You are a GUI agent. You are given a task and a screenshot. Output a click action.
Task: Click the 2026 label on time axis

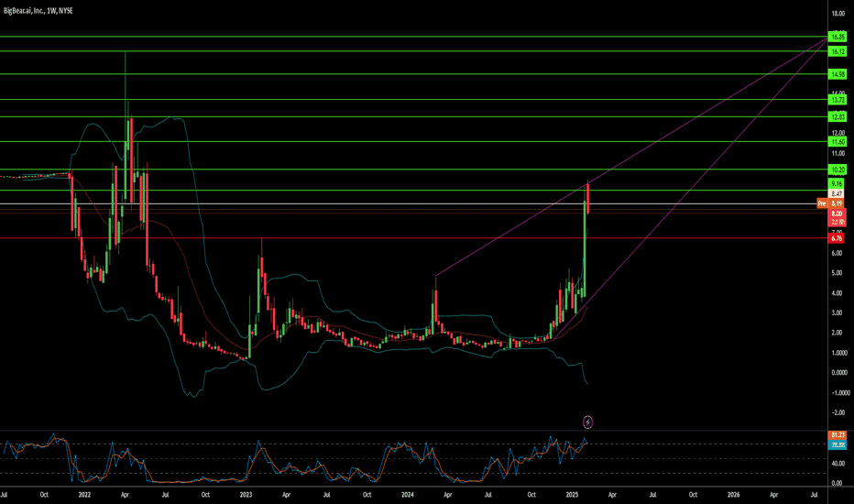(x=734, y=495)
